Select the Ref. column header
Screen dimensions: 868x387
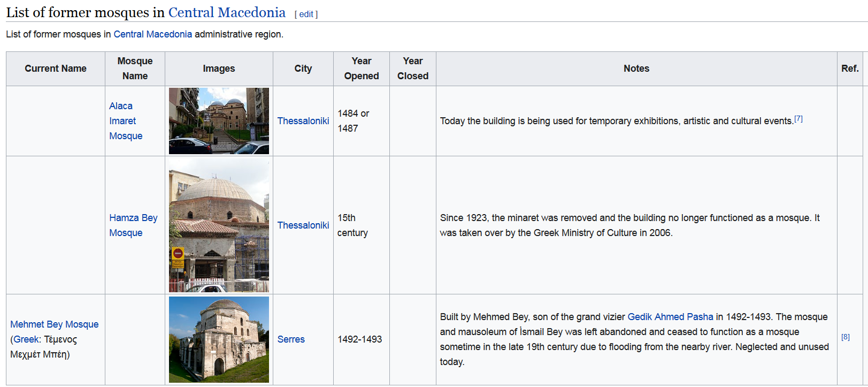click(850, 69)
